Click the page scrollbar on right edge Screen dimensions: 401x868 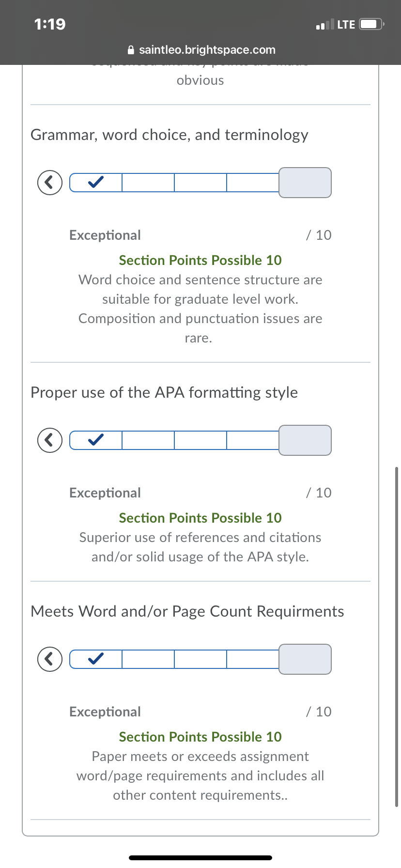tap(397, 637)
